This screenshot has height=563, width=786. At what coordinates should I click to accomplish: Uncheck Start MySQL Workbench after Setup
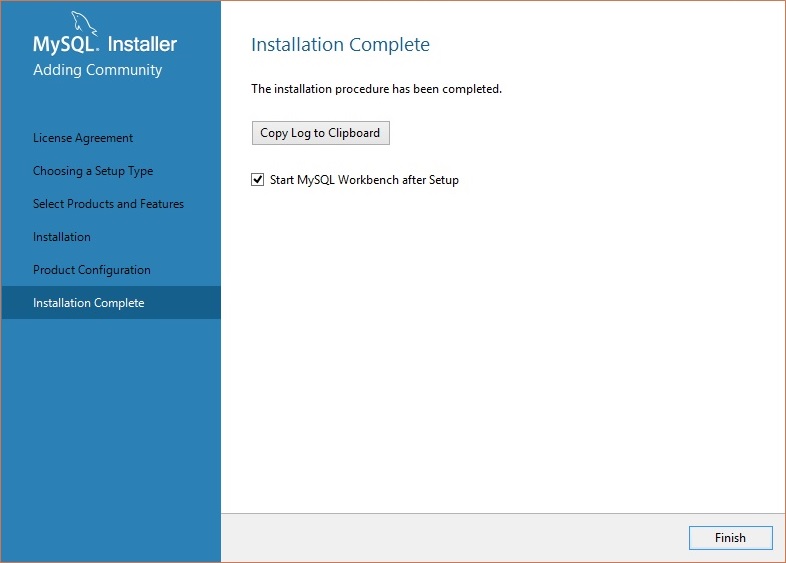pyautogui.click(x=257, y=179)
